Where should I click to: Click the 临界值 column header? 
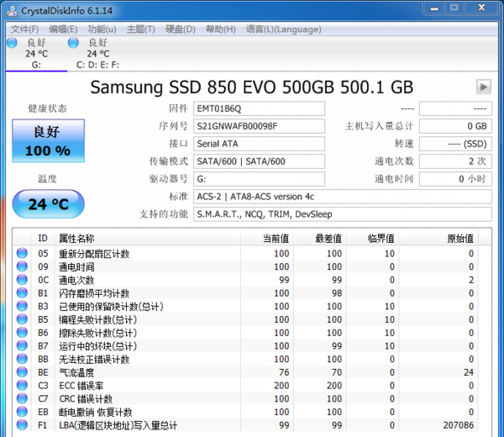[372, 239]
